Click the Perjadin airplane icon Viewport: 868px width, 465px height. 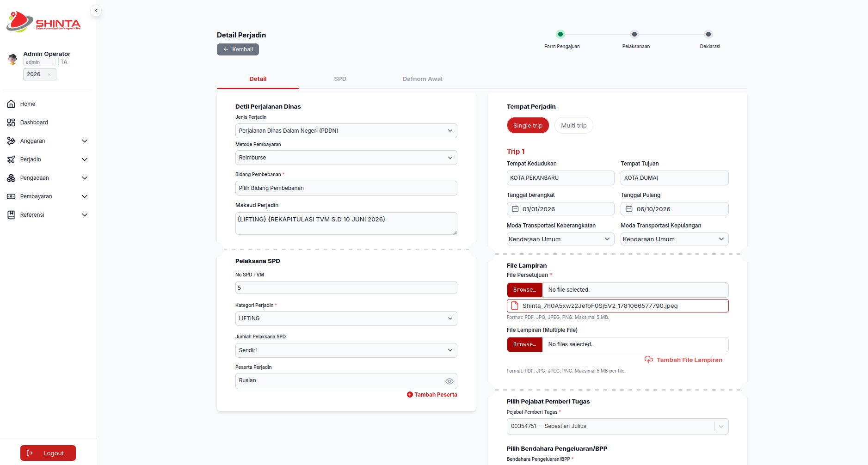pyautogui.click(x=11, y=159)
